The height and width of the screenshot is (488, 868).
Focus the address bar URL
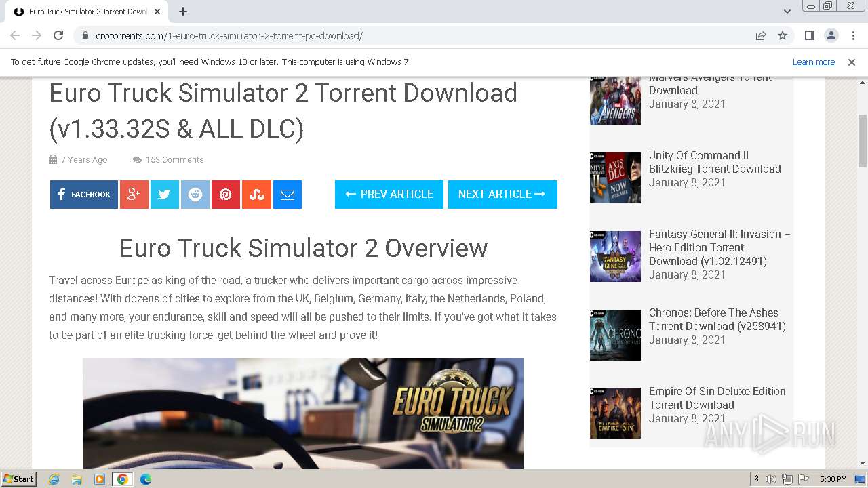pyautogui.click(x=229, y=35)
